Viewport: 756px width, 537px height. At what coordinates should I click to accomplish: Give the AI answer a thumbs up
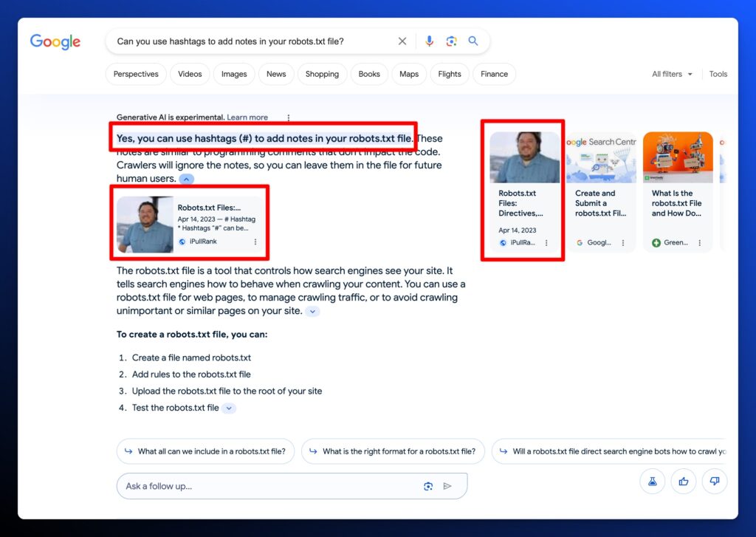coord(683,481)
